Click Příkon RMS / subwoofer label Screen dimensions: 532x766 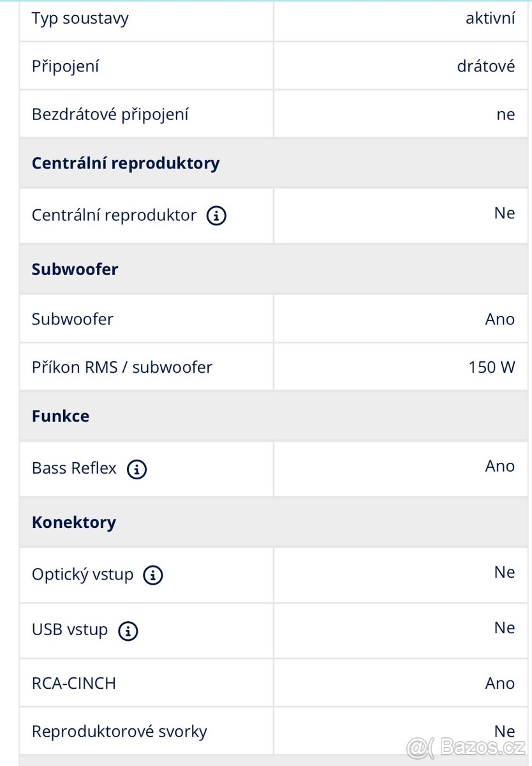pos(122,367)
